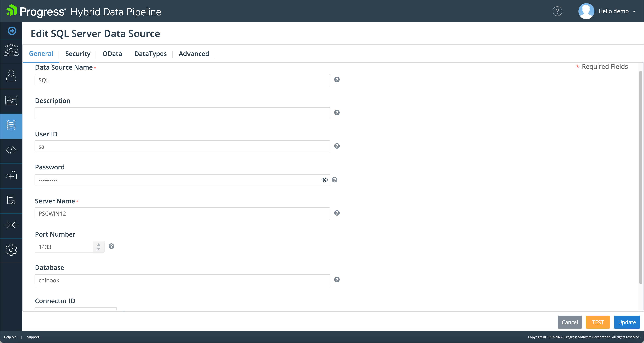The width and height of the screenshot is (644, 343).
Task: Open help tooltip for Server Name field
Action: click(337, 213)
